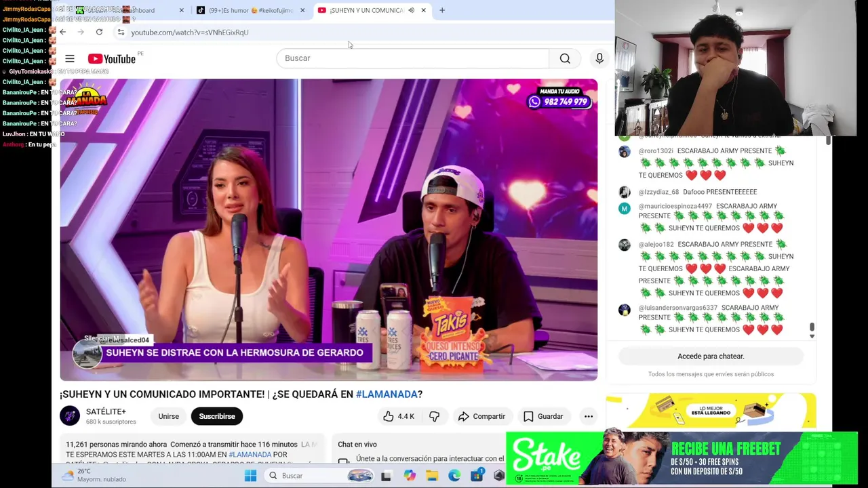Click the Stake freebet banner ad
The width and height of the screenshot is (868, 488).
click(x=682, y=458)
